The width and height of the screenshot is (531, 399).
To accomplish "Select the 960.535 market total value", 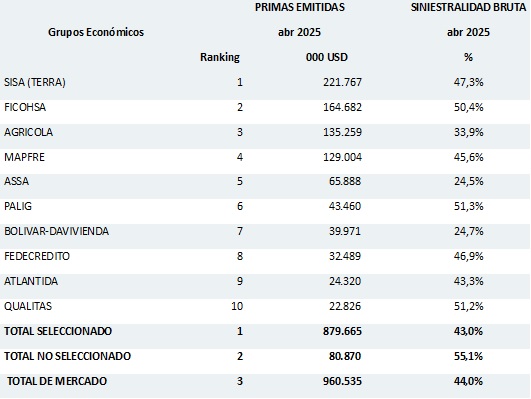I will tap(342, 381).
